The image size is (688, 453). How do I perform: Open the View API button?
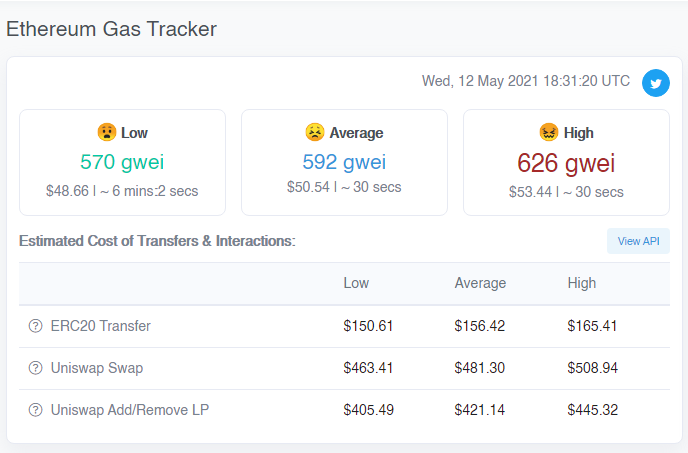638,241
